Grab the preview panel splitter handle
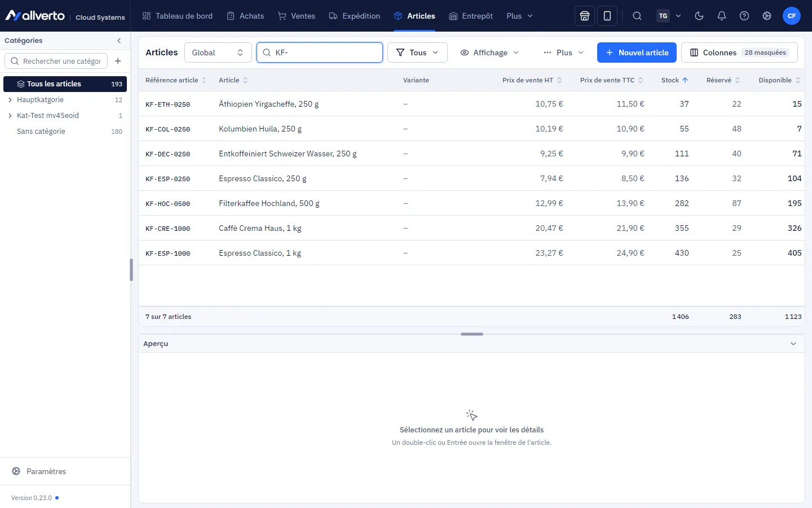The width and height of the screenshot is (812, 508). 472,334
